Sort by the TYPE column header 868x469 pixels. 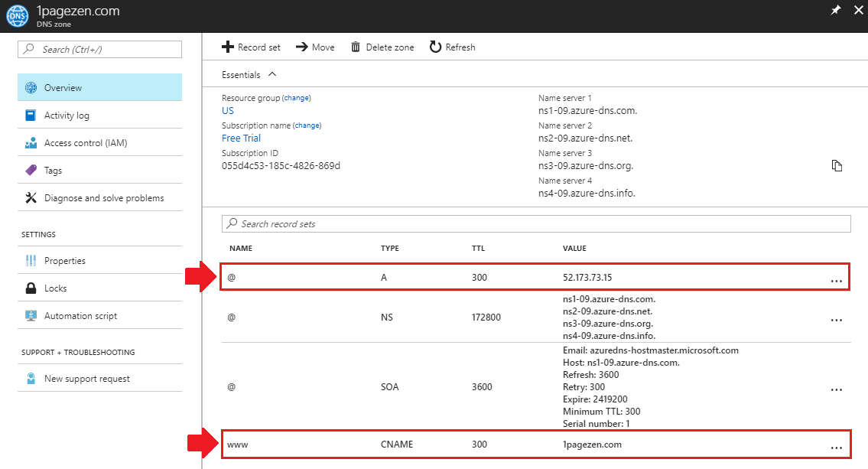point(390,248)
